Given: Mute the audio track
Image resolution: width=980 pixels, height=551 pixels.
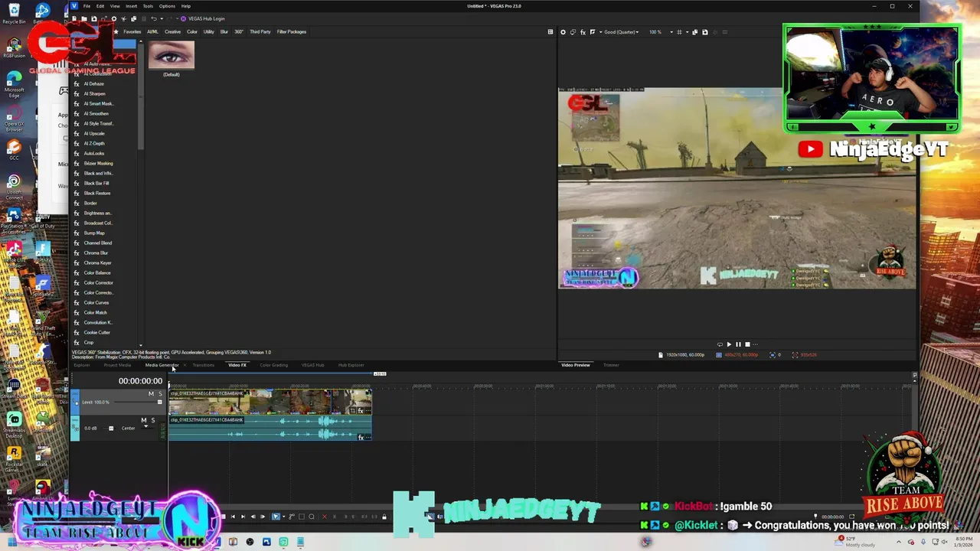Looking at the screenshot, I should click(144, 421).
